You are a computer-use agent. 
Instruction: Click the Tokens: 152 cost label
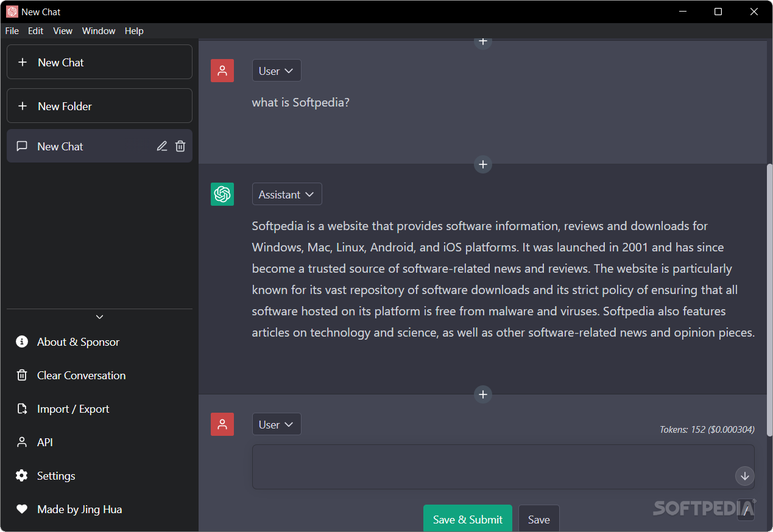point(707,429)
